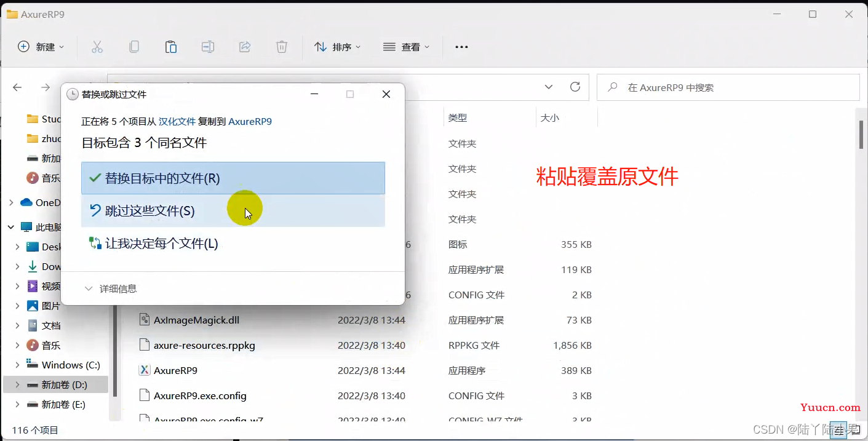Expand the Desktop tree node

(17, 247)
